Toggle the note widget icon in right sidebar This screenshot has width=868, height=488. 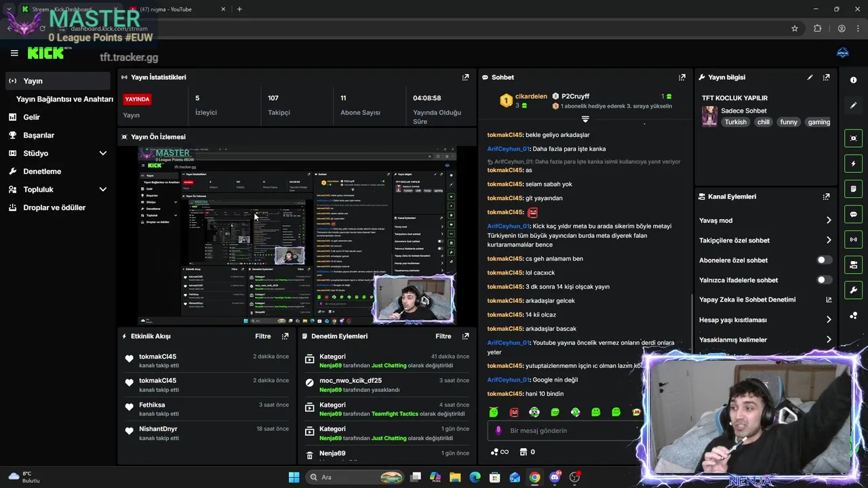coord(853,188)
